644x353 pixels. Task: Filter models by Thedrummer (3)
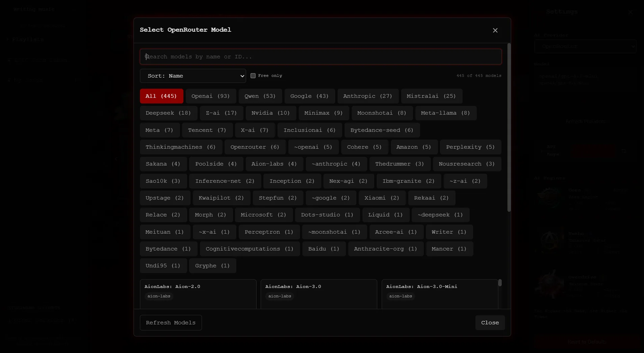[x=400, y=164]
